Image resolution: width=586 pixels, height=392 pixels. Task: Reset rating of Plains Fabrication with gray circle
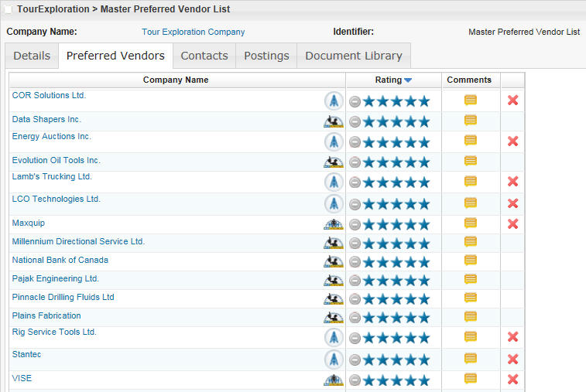[355, 318]
